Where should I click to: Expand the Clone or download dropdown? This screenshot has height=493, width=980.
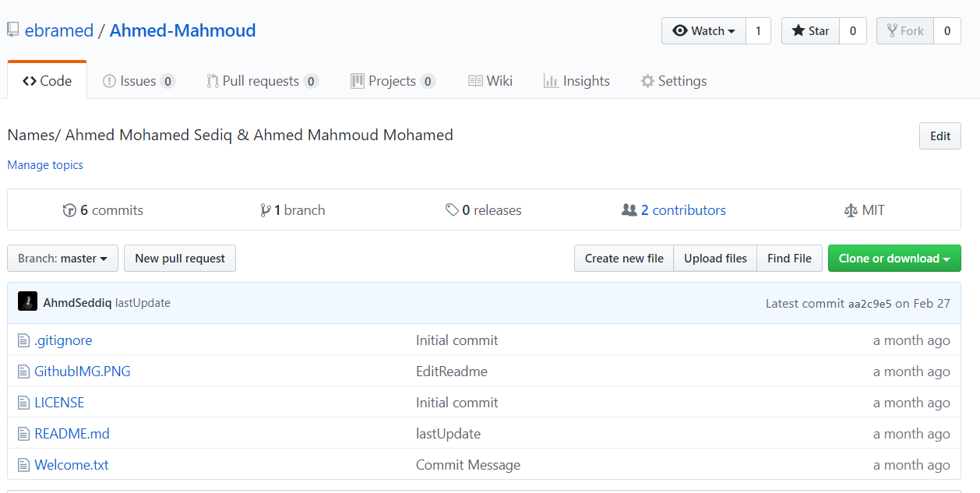pos(894,258)
